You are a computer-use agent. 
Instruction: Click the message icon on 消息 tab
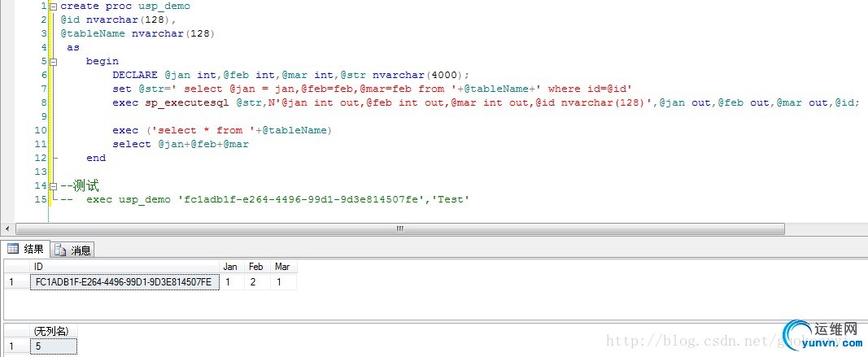tap(60, 250)
